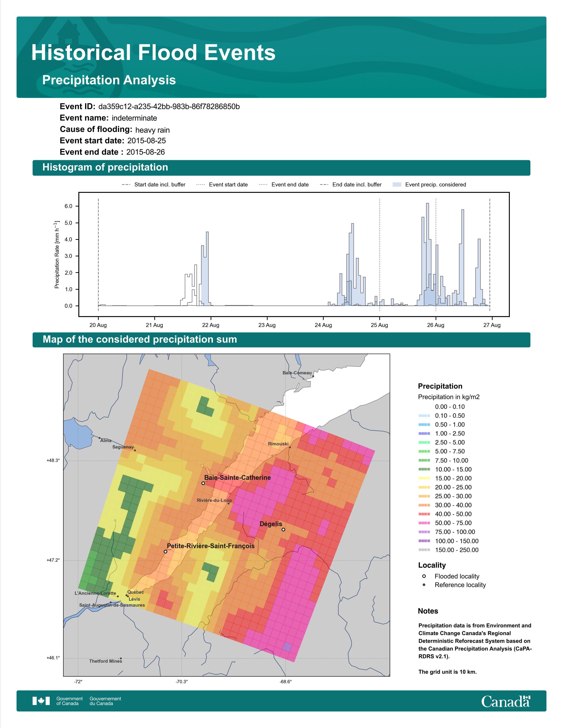Click the Precipitation in kg/m2 legend subtitle

tap(449, 397)
